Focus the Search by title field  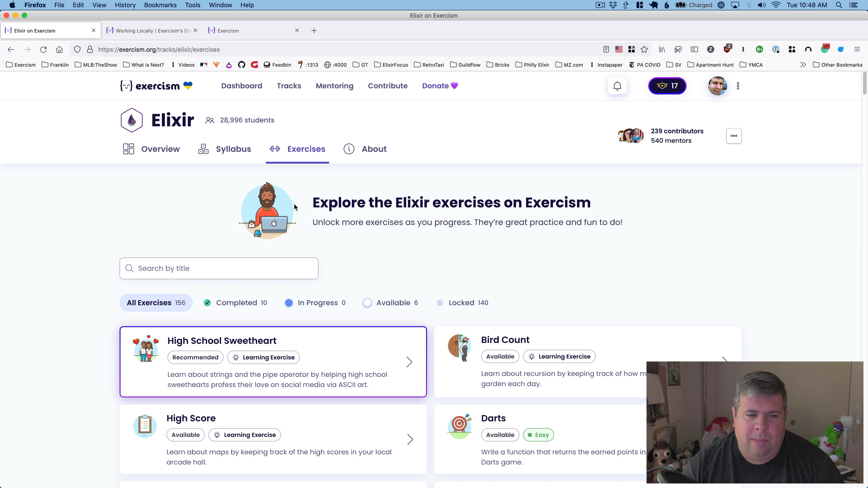(x=219, y=268)
